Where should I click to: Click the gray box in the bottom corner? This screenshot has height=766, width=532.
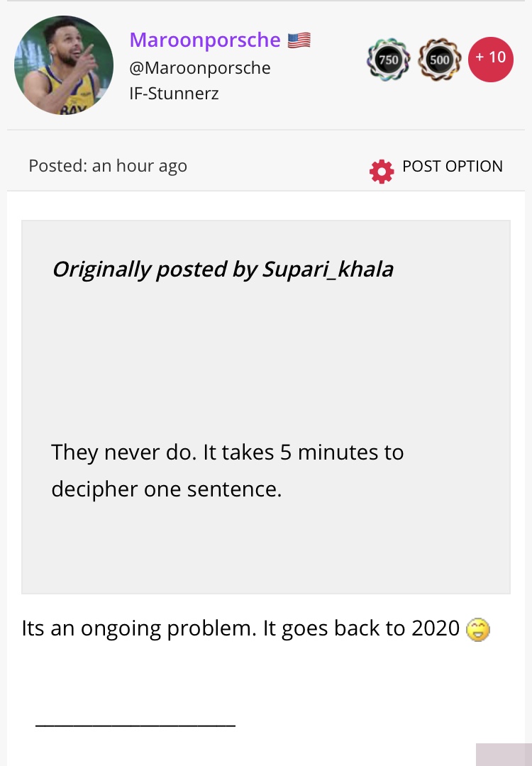click(x=504, y=755)
